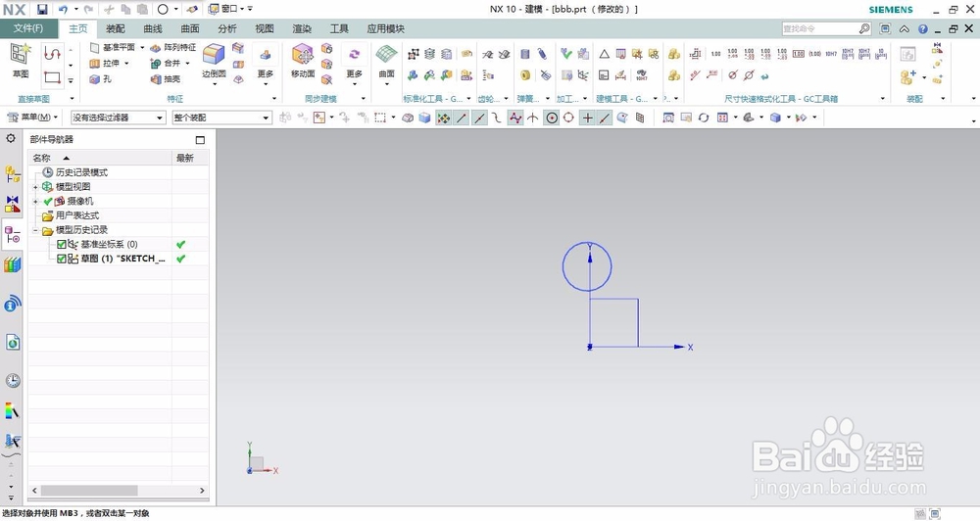Image resolution: width=980 pixels, height=521 pixels.
Task: Toggle the intersection snap point button
Action: [532, 118]
